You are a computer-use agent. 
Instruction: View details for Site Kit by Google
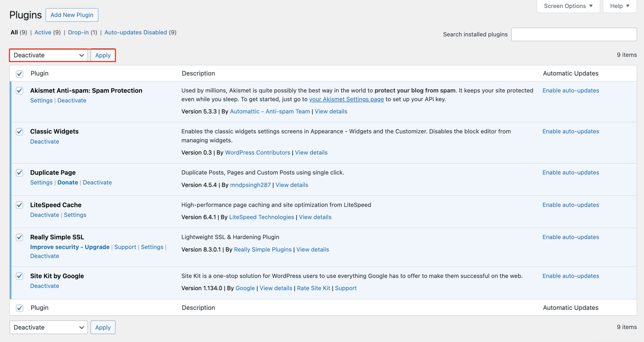276,288
